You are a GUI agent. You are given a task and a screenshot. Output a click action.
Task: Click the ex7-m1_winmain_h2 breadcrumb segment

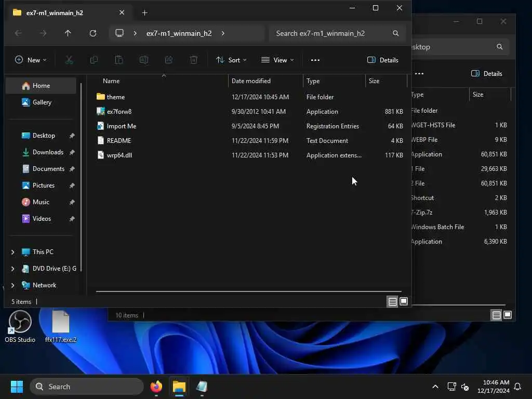179,33
